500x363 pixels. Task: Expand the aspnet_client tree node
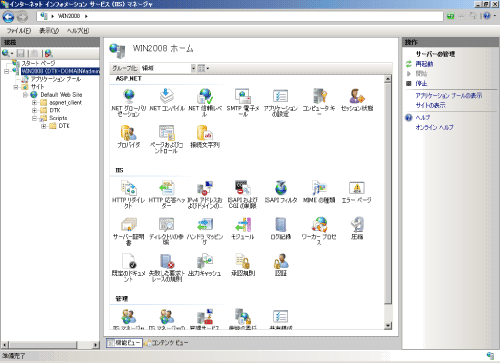[x=34, y=103]
